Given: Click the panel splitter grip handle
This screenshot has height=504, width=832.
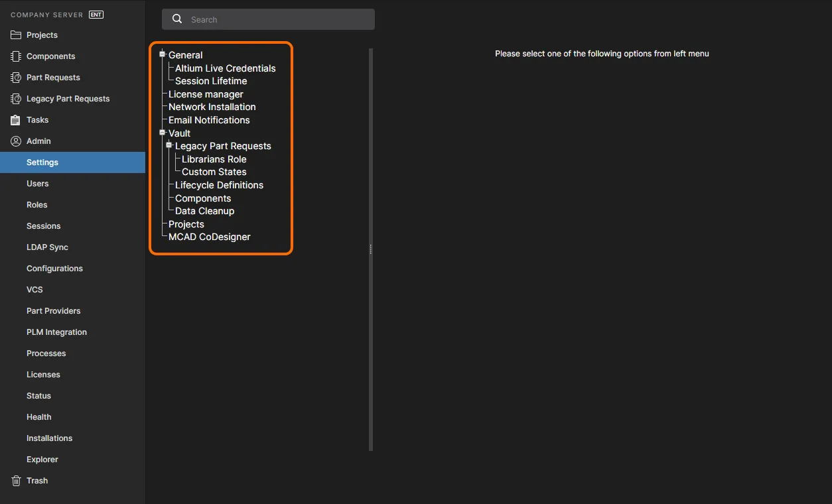Looking at the screenshot, I should point(370,249).
